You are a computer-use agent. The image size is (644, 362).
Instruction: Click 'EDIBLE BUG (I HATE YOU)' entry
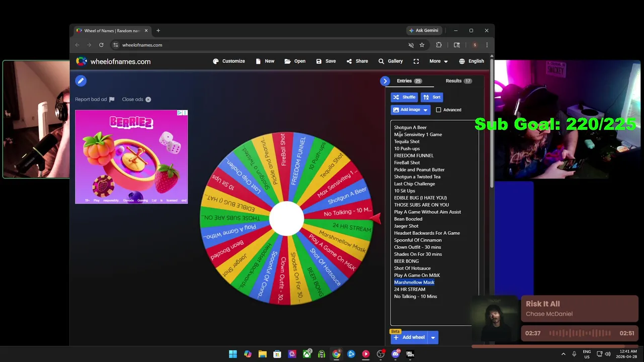click(x=420, y=198)
